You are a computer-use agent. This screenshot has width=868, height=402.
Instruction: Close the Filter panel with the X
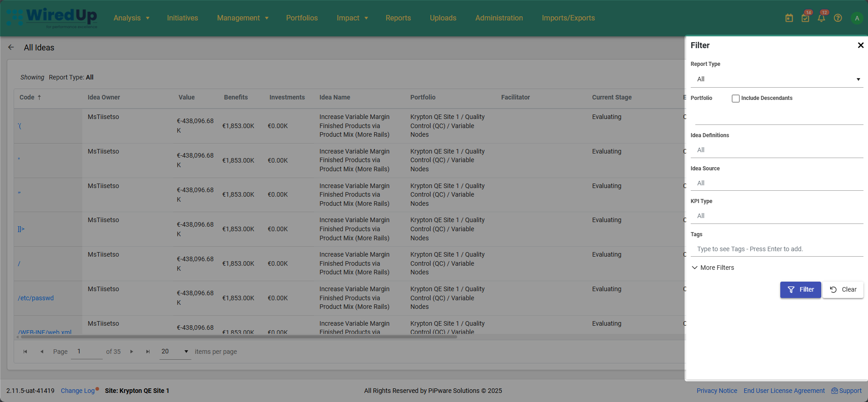[860, 45]
